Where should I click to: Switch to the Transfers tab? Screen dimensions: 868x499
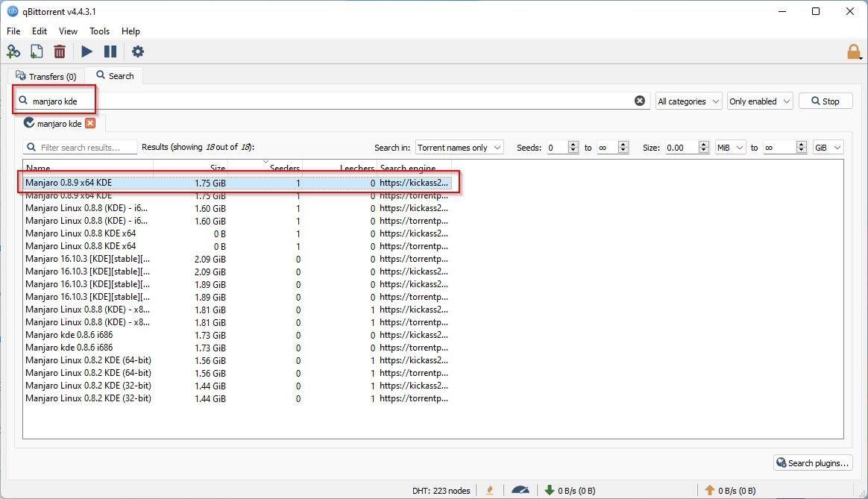46,75
